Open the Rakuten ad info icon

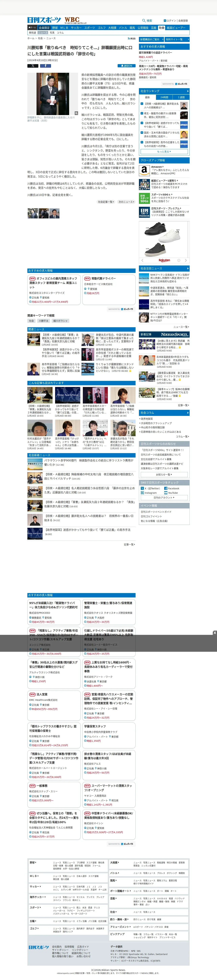[179, 260]
